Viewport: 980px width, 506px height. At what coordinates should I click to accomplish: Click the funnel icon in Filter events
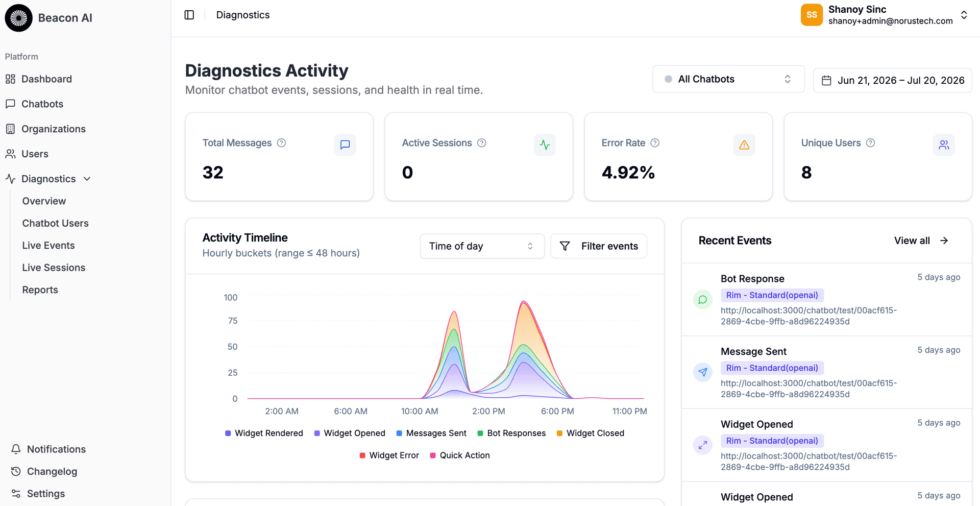point(565,246)
